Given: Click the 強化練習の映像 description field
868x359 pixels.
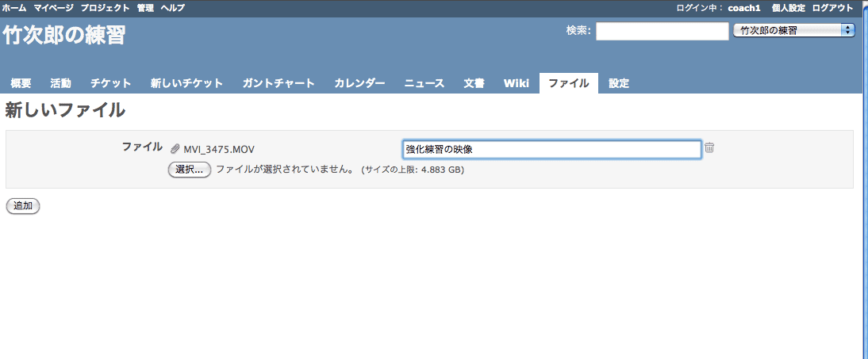Looking at the screenshot, I should click(x=552, y=149).
